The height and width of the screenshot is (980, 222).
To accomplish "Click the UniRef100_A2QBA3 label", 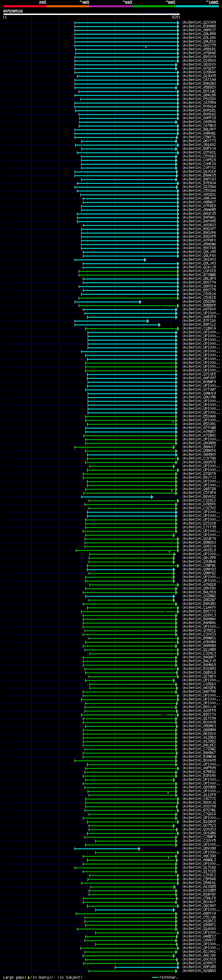I will point(199,971).
